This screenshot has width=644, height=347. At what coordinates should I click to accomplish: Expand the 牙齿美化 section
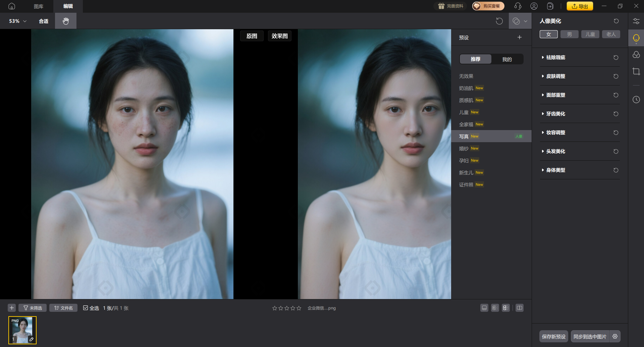click(555, 114)
